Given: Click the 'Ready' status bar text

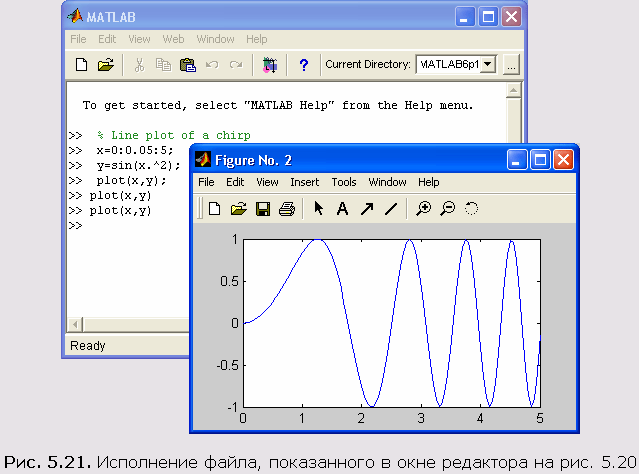Looking at the screenshot, I should 88,346.
